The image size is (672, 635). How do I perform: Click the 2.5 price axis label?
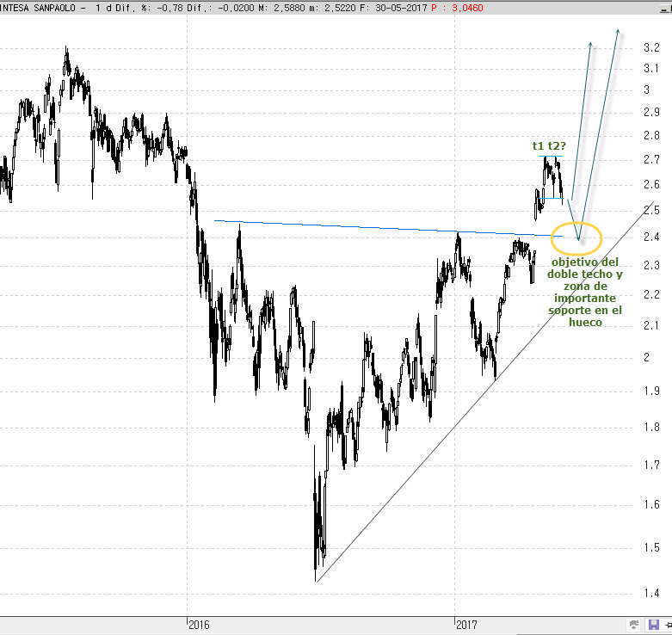pyautogui.click(x=651, y=210)
